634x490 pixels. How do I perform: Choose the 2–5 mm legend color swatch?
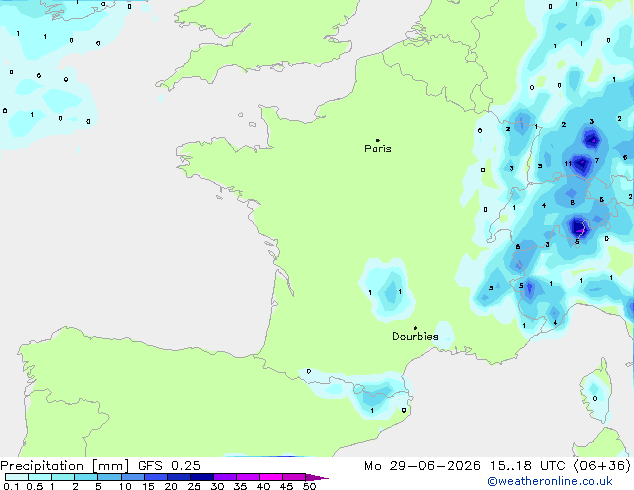[86, 477]
